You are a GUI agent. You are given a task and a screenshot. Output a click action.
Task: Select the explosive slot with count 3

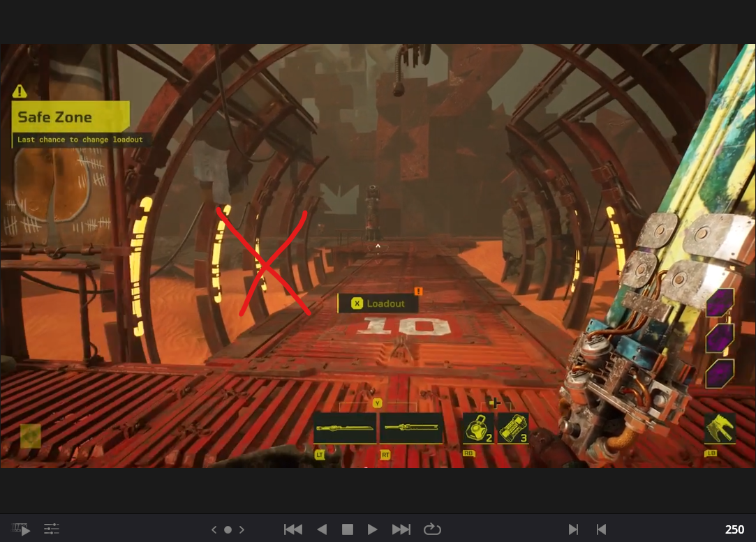[513, 428]
